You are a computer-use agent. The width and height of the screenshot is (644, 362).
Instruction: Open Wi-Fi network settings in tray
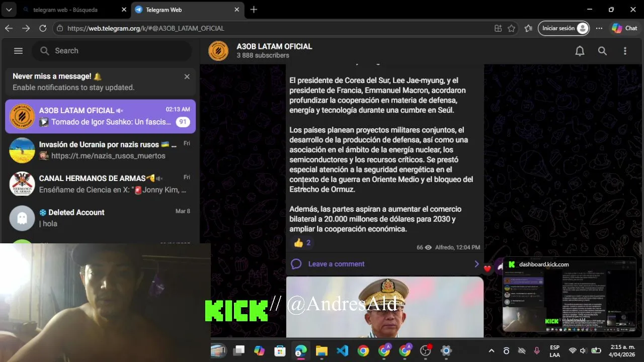coord(572,351)
